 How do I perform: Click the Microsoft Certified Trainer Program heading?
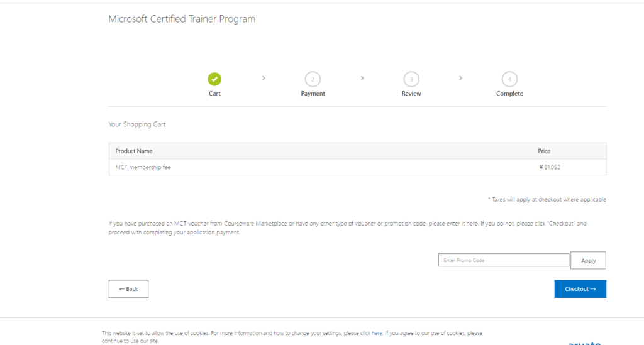[x=182, y=19]
